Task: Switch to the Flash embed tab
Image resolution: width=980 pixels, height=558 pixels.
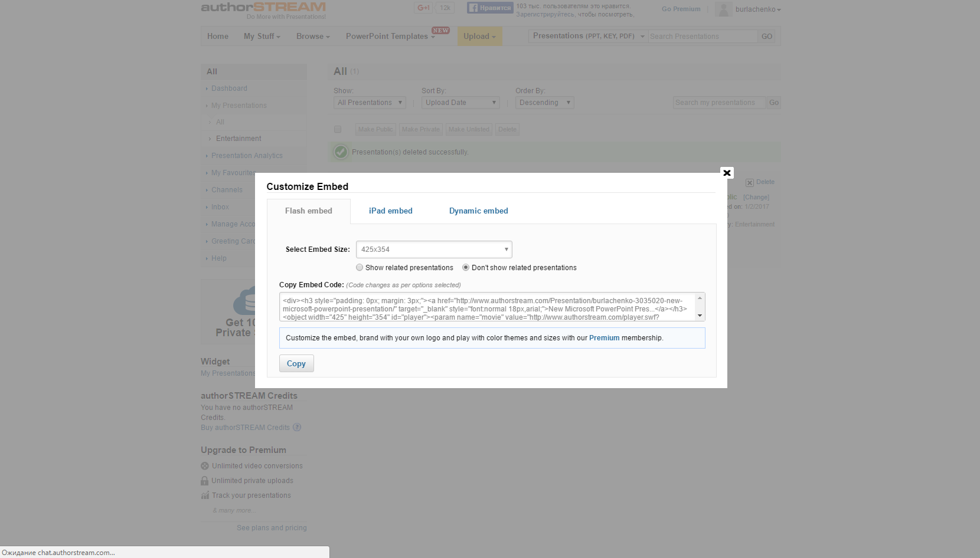Action: (309, 211)
